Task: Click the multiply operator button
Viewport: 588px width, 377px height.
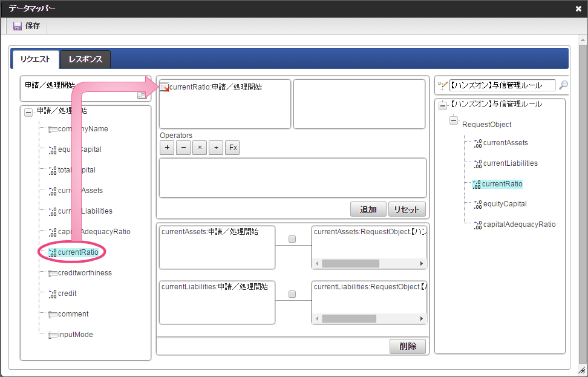Action: click(x=200, y=148)
